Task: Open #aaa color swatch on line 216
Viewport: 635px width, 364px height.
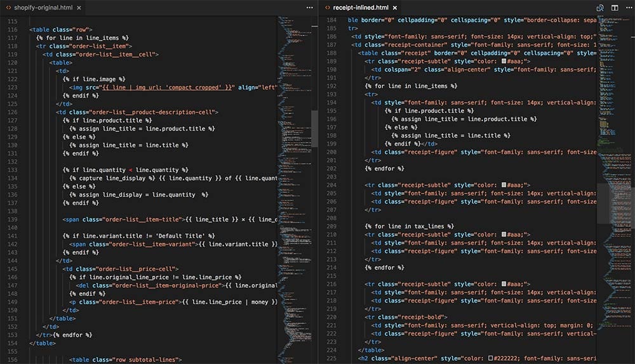Action: click(x=504, y=284)
